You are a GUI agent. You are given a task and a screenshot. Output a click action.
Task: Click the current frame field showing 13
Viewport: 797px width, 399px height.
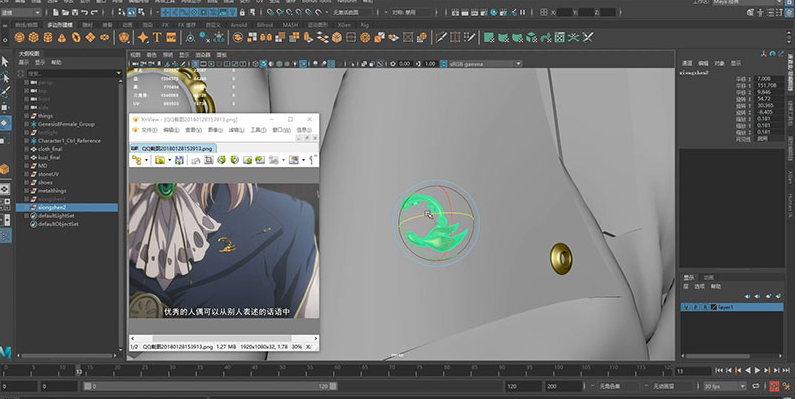pyautogui.click(x=693, y=371)
